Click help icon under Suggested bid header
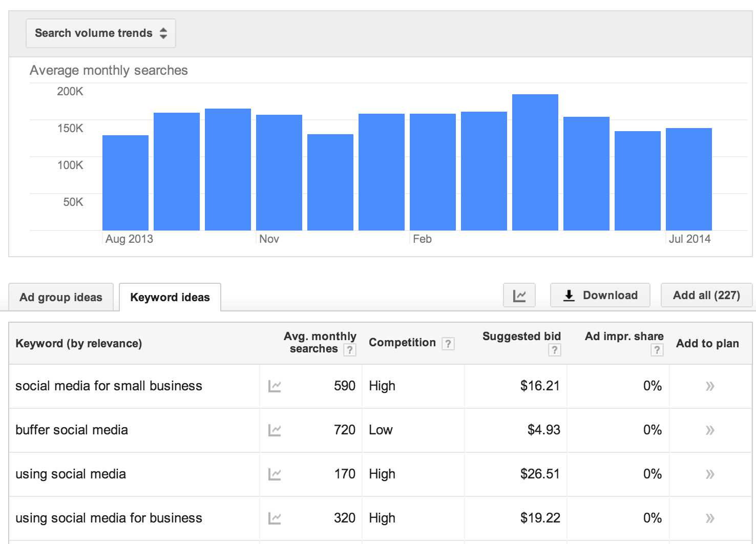The width and height of the screenshot is (756, 544). [x=554, y=350]
